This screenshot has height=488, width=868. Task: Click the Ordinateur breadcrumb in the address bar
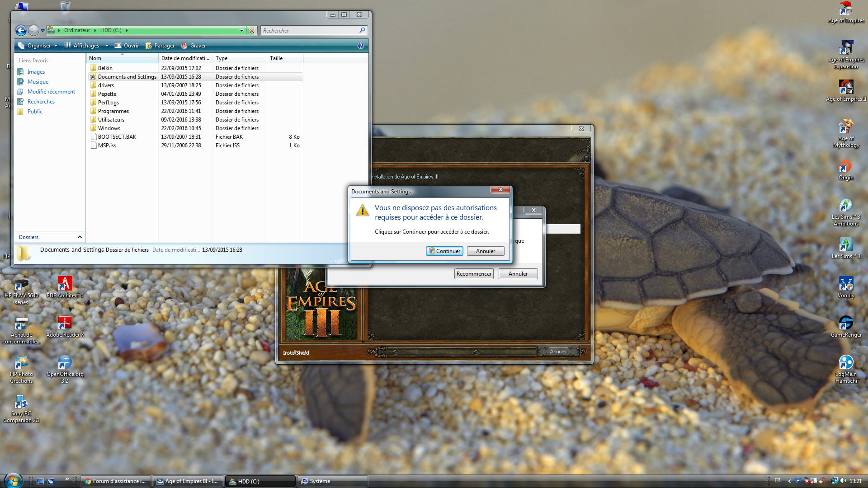tap(77, 30)
